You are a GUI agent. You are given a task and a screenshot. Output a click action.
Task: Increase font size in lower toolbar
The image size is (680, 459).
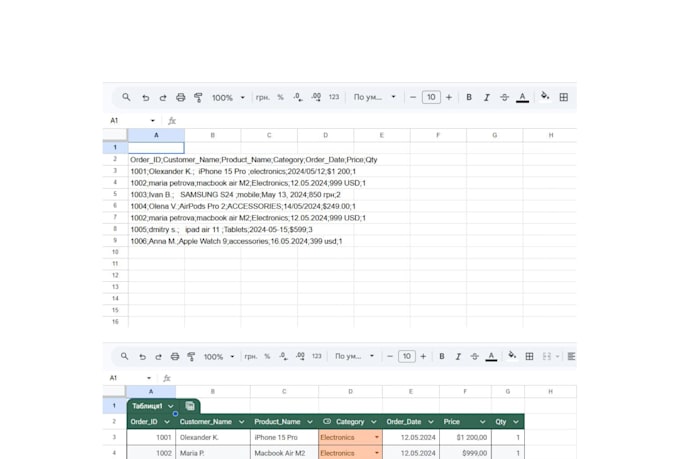pos(423,356)
